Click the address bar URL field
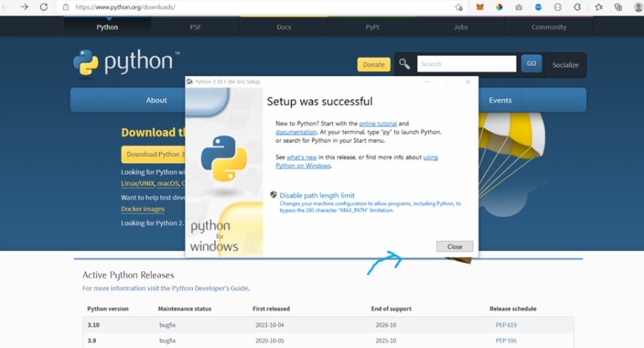The height and width of the screenshot is (348, 644). (263, 7)
